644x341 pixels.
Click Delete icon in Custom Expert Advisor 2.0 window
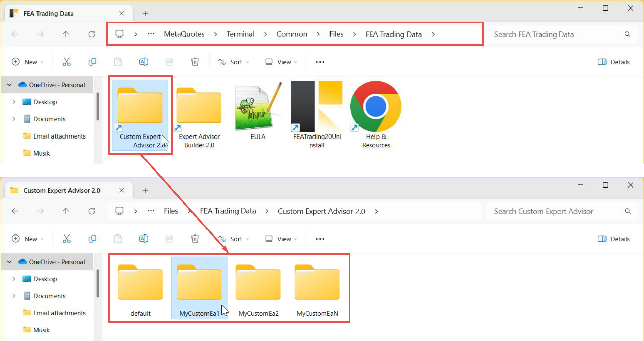pyautogui.click(x=195, y=239)
